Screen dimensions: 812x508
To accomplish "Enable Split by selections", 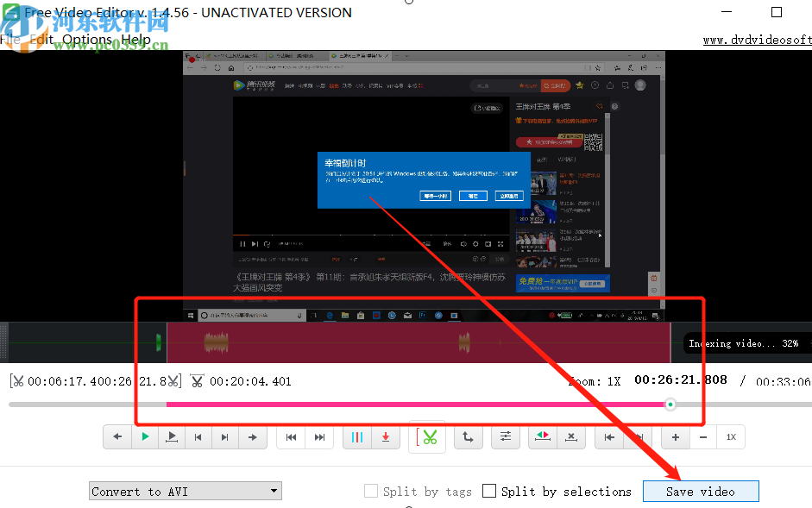I will [488, 491].
